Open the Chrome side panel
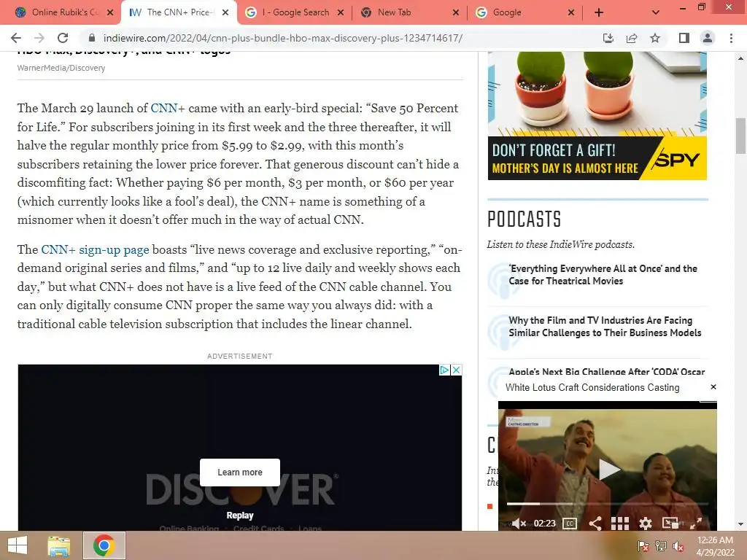 pos(684,38)
